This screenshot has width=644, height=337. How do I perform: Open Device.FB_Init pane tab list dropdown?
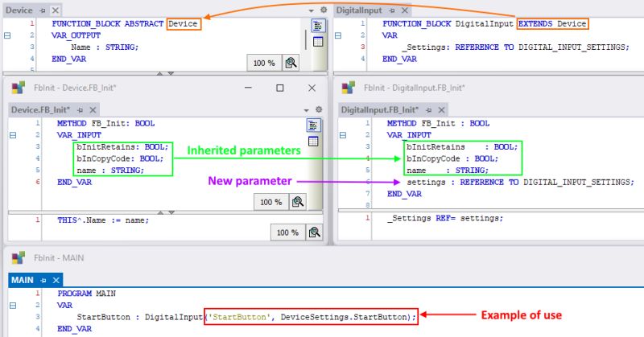pos(306,110)
